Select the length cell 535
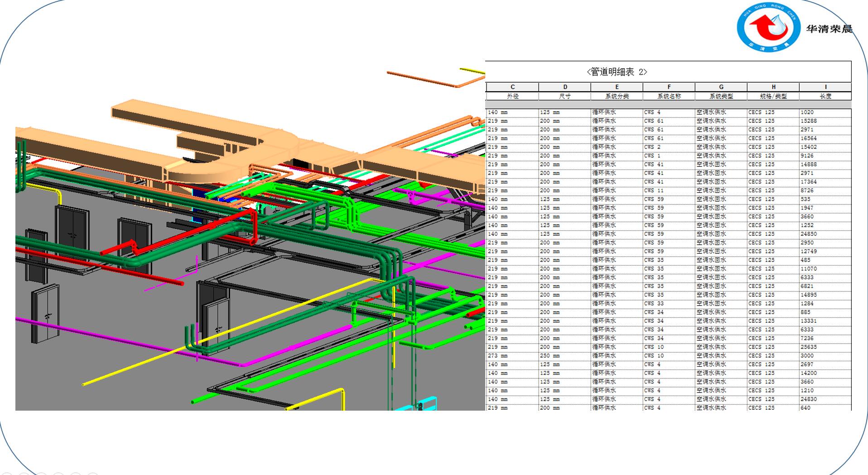This screenshot has width=868, height=475. pos(825,199)
